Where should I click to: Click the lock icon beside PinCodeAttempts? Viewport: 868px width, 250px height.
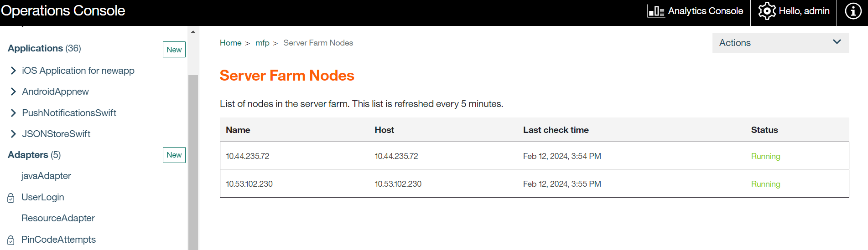pos(11,240)
